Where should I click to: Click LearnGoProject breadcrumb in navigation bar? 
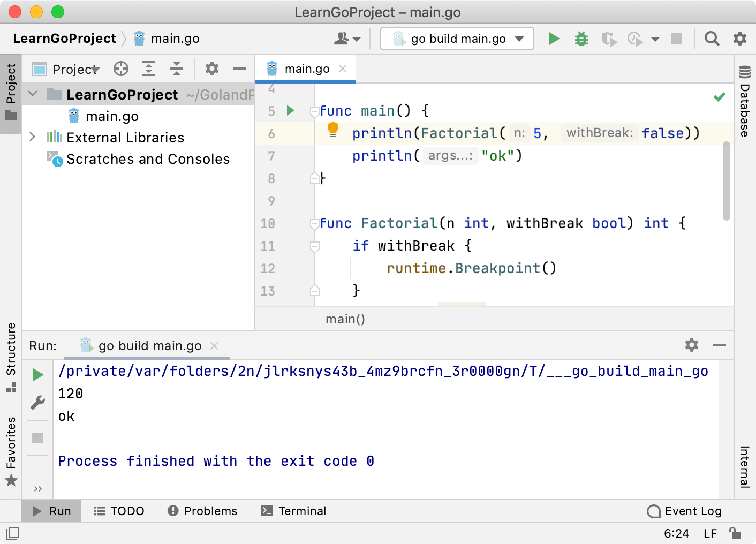tap(64, 39)
